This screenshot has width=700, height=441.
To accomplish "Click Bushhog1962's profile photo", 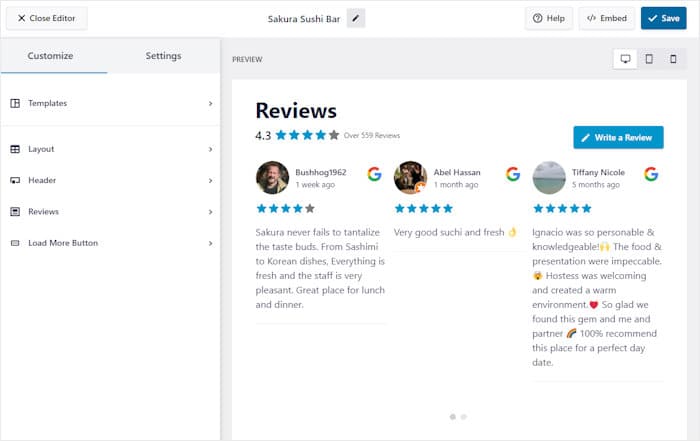I will (272, 178).
